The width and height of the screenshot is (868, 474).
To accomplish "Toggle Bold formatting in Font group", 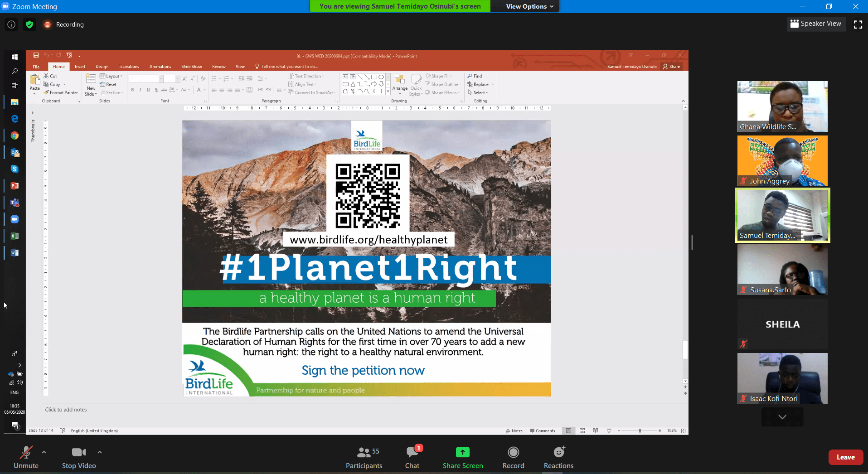I will tap(132, 90).
